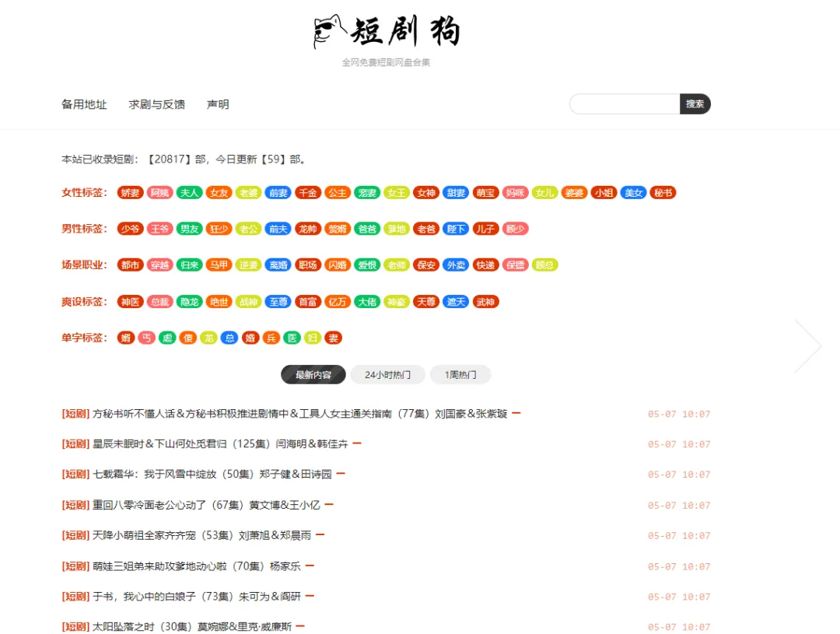
Task: Open the 备用地址 menu item
Action: pos(83,104)
